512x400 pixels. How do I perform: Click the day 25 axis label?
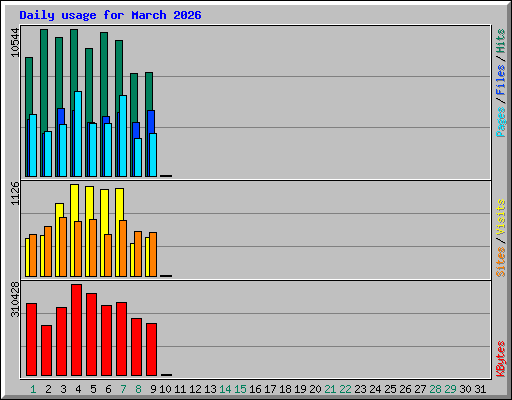(390, 389)
